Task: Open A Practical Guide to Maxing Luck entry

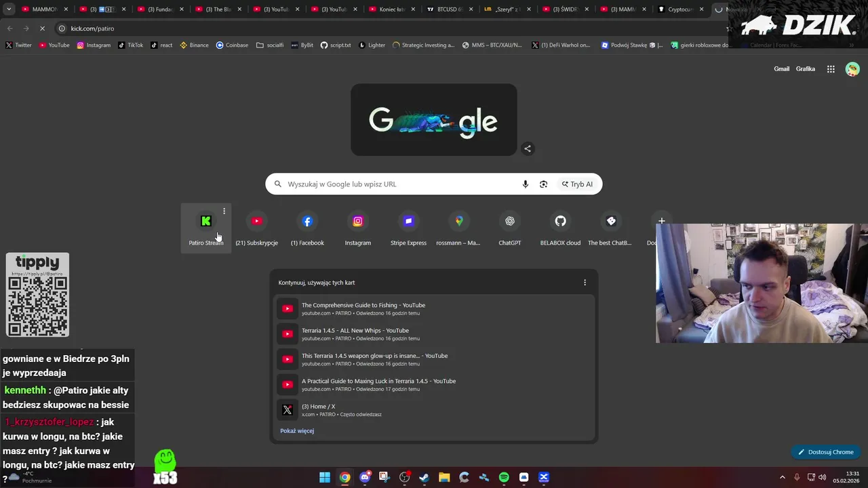Action: click(434, 385)
